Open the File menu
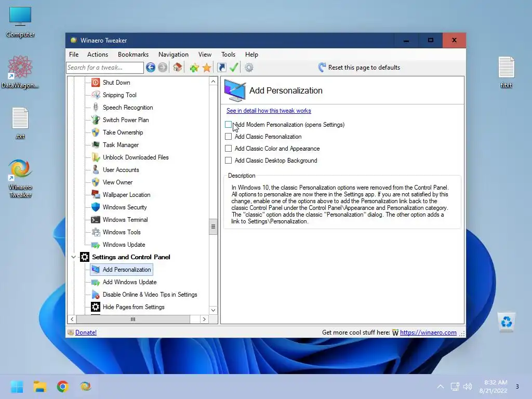 [74, 54]
